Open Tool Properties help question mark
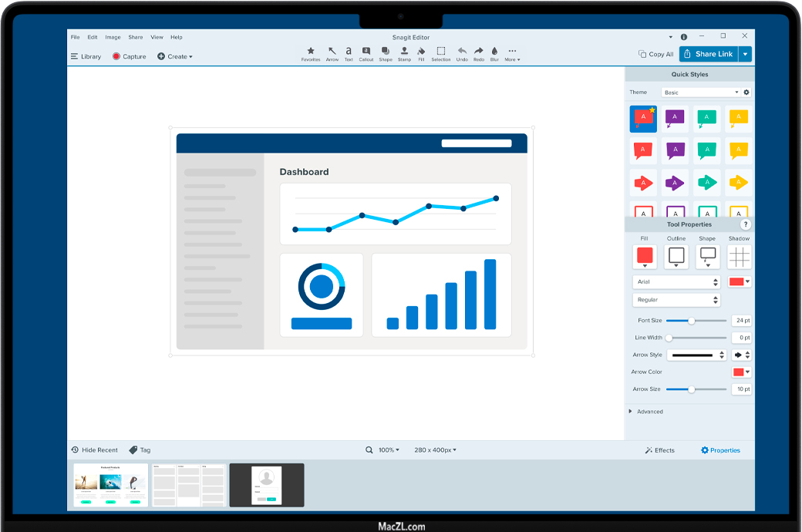Image resolution: width=802 pixels, height=532 pixels. click(x=745, y=224)
